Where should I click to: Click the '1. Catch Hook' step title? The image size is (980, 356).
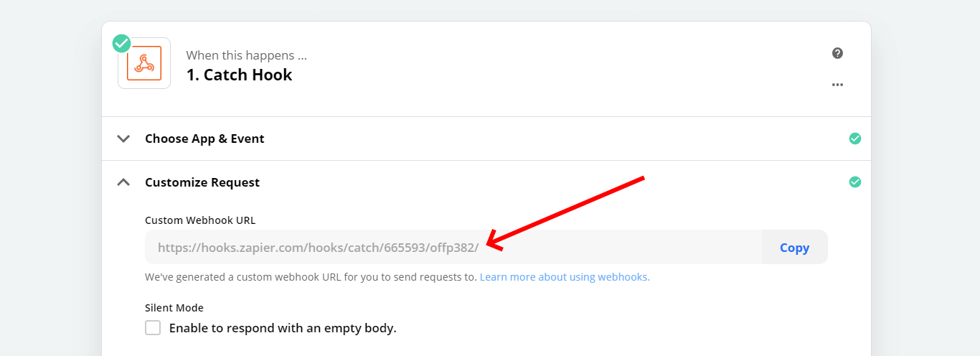(x=239, y=75)
